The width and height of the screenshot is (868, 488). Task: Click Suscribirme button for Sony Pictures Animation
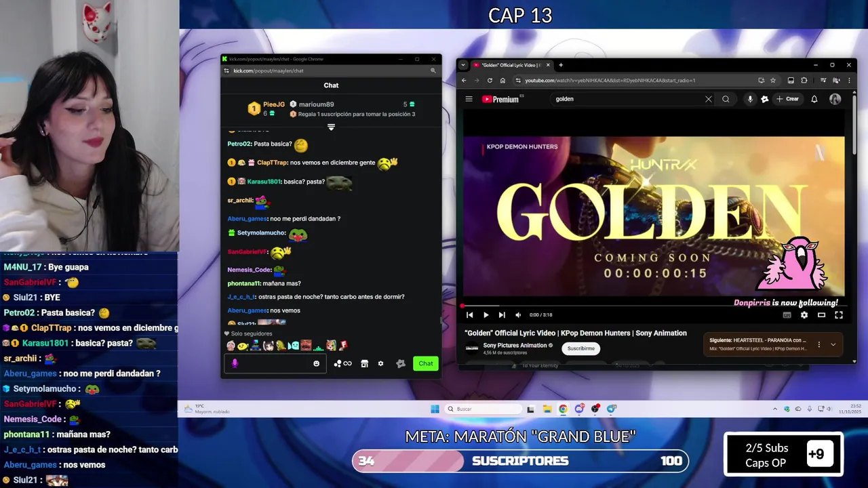coord(580,348)
